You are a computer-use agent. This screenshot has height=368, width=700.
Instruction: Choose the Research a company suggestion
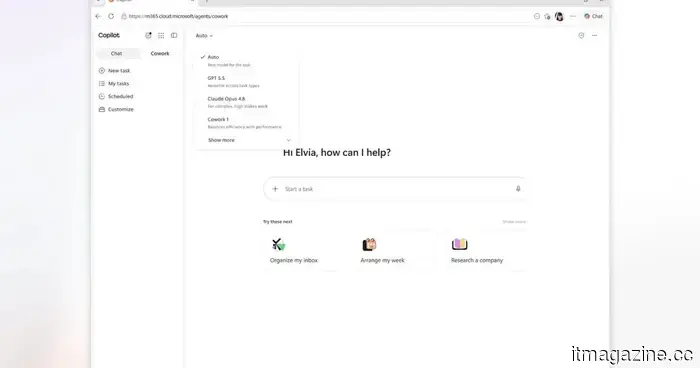485,251
